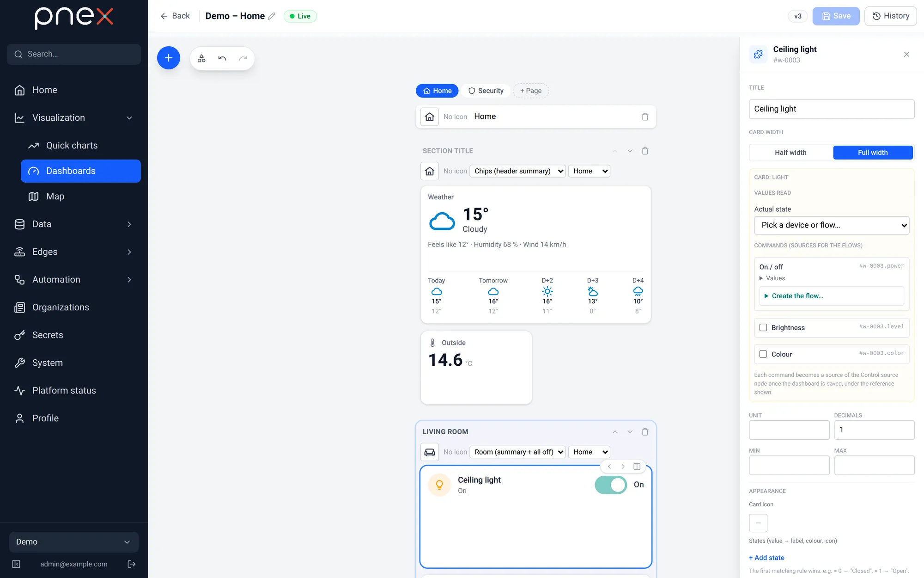Viewport: 924px width, 578px height.
Task: Open the Pick a device or flow dropdown
Action: [832, 225]
